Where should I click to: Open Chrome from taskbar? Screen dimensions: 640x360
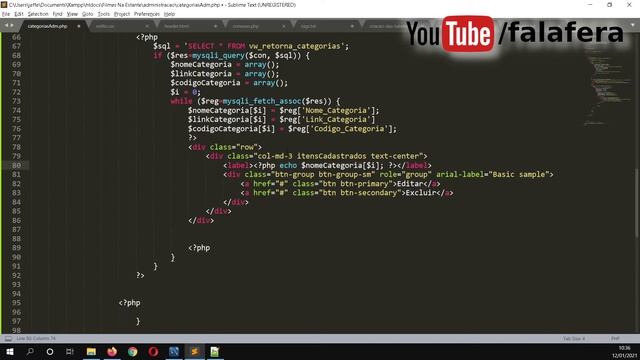[132, 351]
